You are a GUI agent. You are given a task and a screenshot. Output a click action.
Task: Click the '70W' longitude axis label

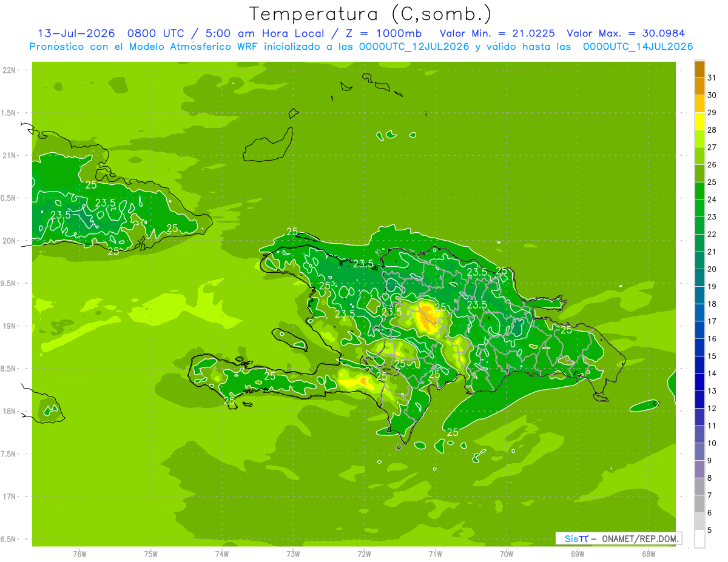coord(507,554)
